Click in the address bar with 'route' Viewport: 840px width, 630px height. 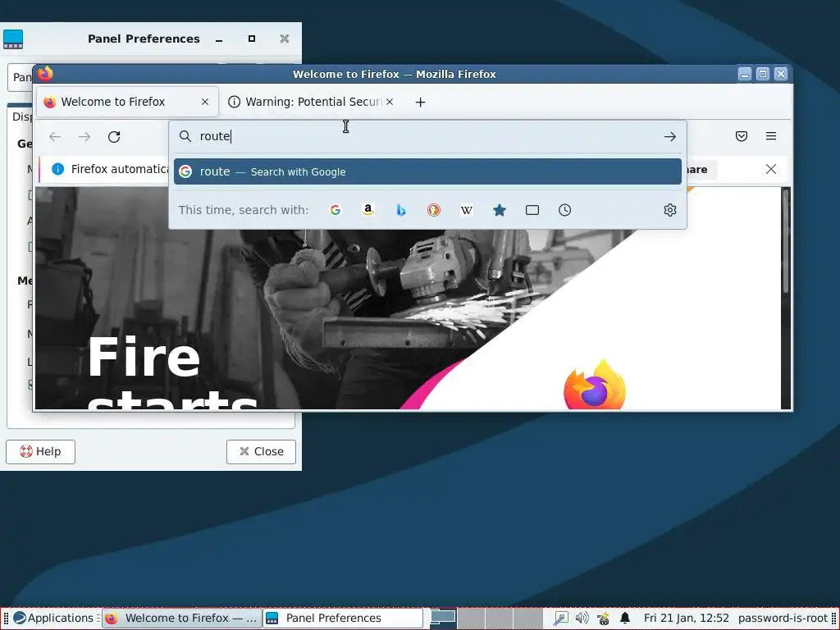[427, 136]
